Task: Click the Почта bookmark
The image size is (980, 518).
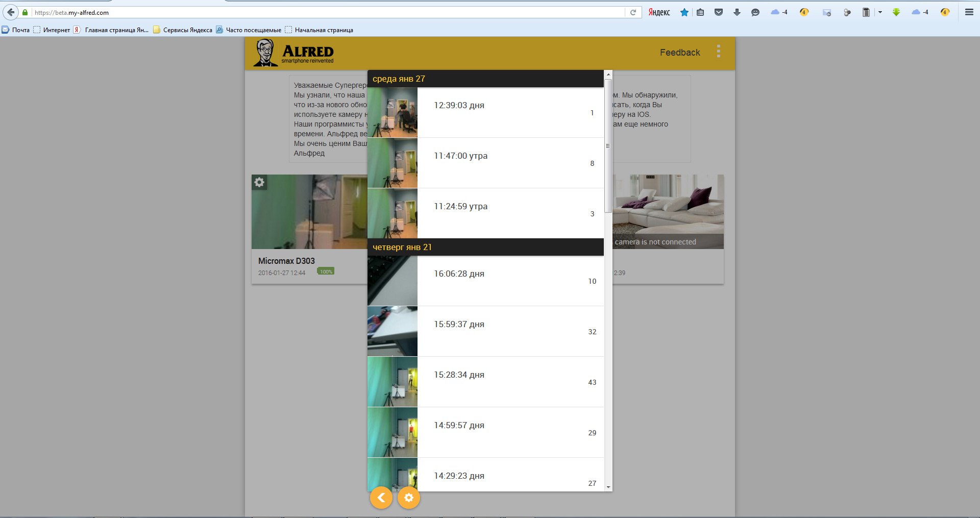Action: [16, 30]
